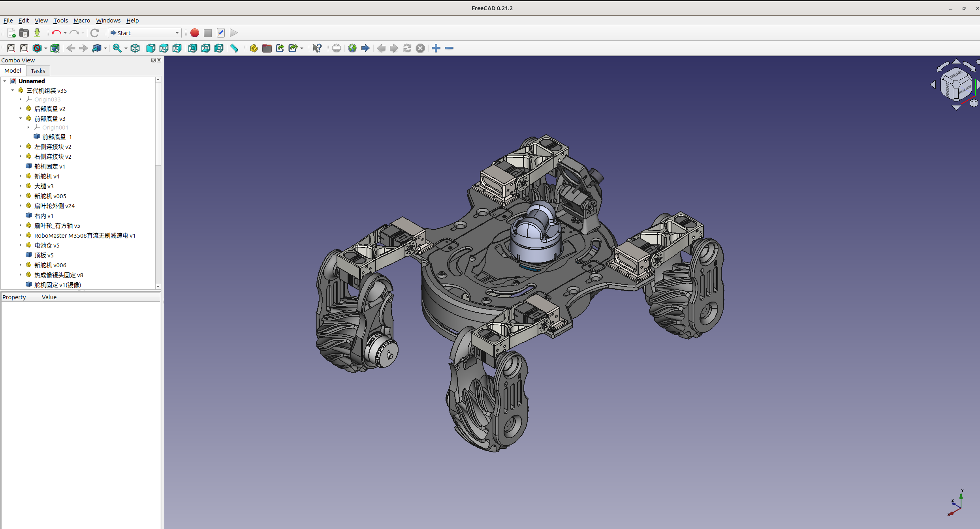Click the What's This help cursor icon
The height and width of the screenshot is (529, 980).
coord(317,48)
